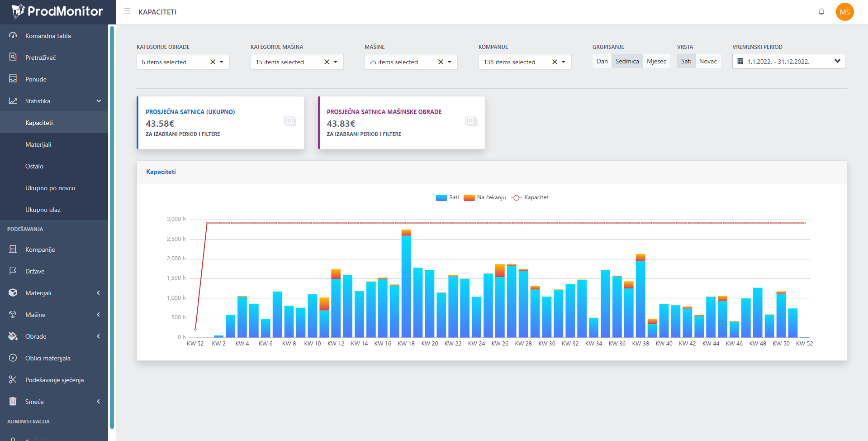Toggle Na čekanju legend color swatch
The width and height of the screenshot is (868, 441).
coord(469,197)
